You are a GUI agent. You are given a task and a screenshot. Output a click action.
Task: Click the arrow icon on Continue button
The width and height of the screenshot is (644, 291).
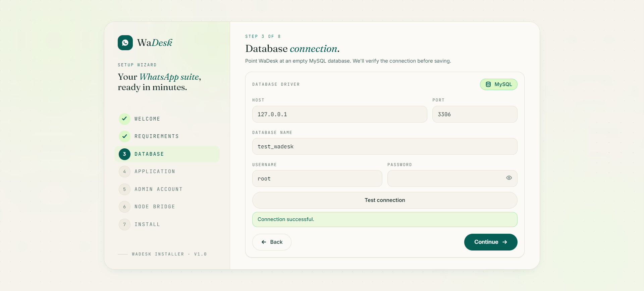click(505, 242)
